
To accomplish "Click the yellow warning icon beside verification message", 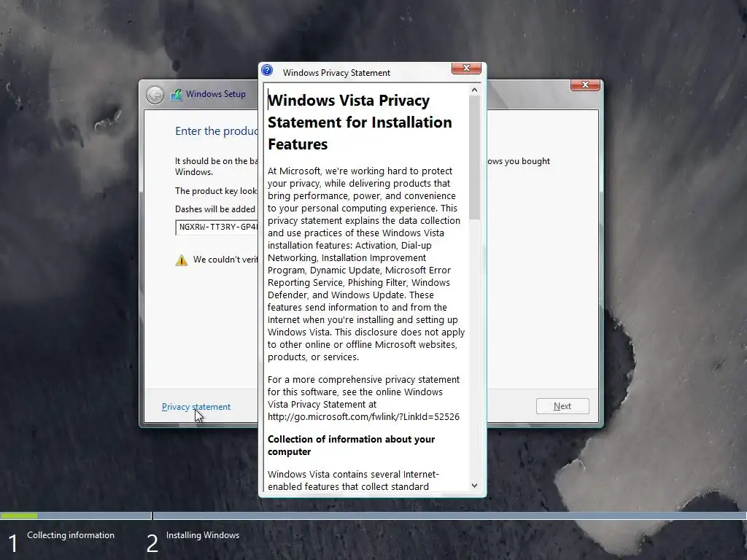I will tap(182, 260).
